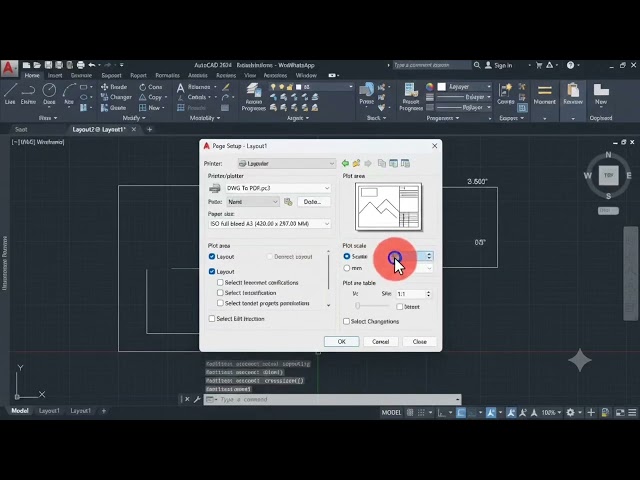Click the plus button to add a layout tab
The width and height of the screenshot is (640, 480).
(104, 411)
